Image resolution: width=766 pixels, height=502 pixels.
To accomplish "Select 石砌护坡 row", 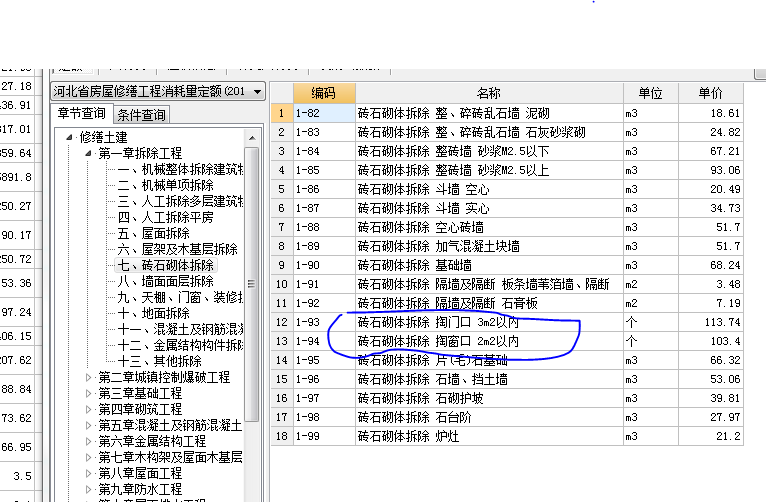I will click(x=507, y=398).
